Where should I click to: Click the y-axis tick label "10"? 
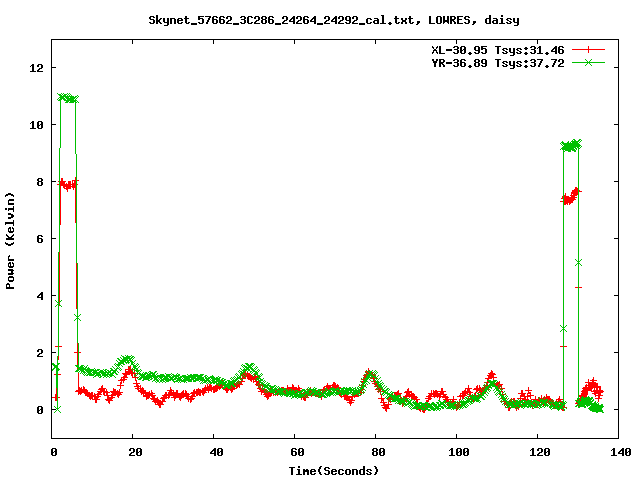[36, 125]
